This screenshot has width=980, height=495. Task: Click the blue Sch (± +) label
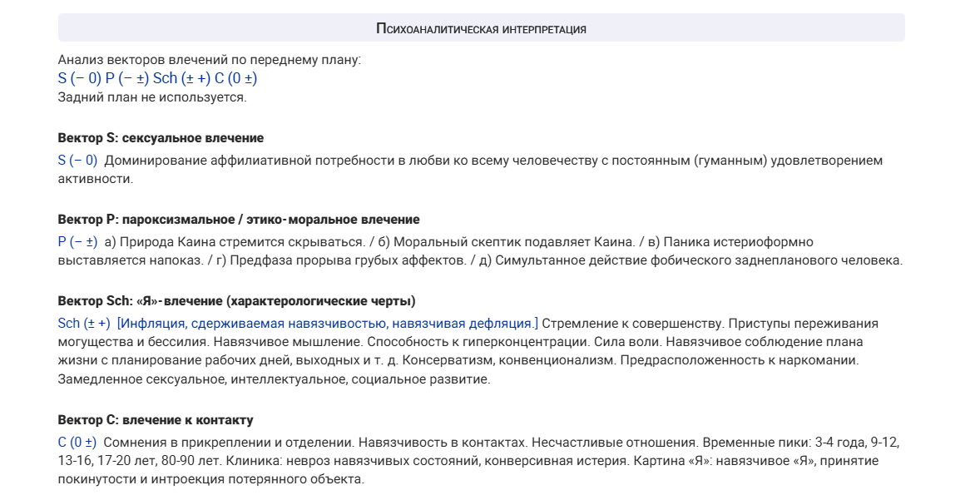(x=84, y=324)
